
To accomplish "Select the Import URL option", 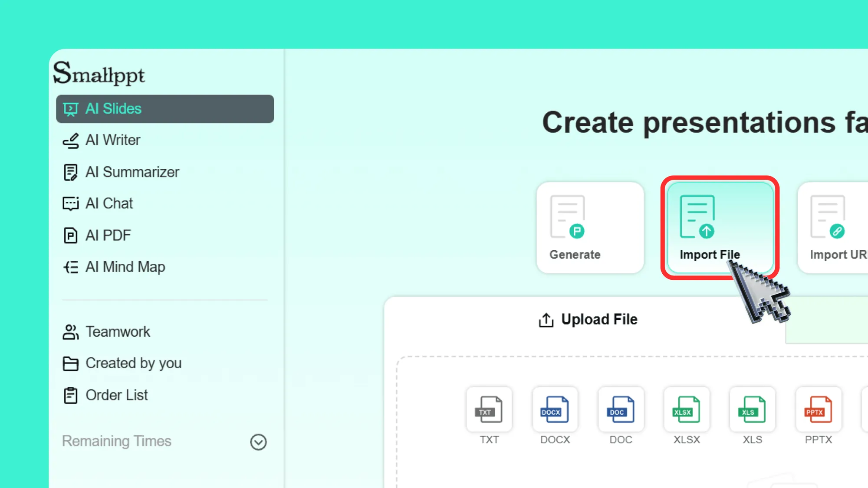I will pyautogui.click(x=833, y=227).
